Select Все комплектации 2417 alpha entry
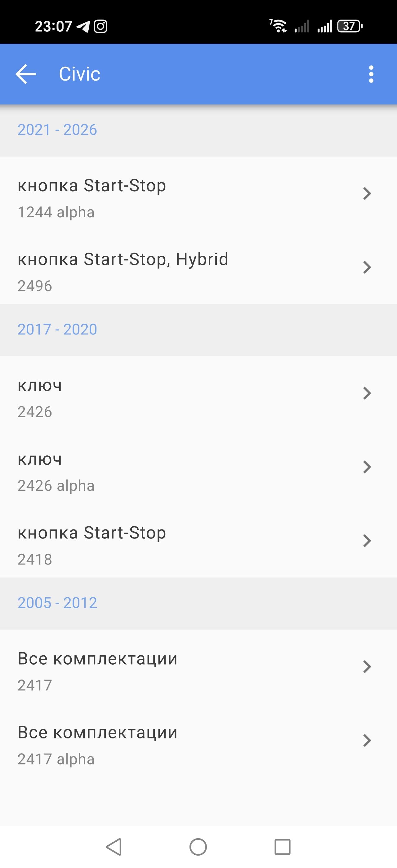The width and height of the screenshot is (397, 868). click(x=168, y=745)
